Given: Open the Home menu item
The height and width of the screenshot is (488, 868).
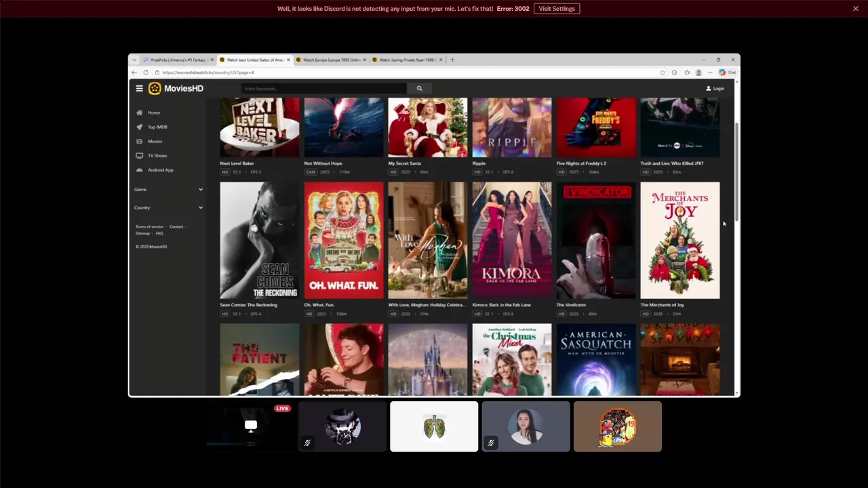Looking at the screenshot, I should (154, 113).
